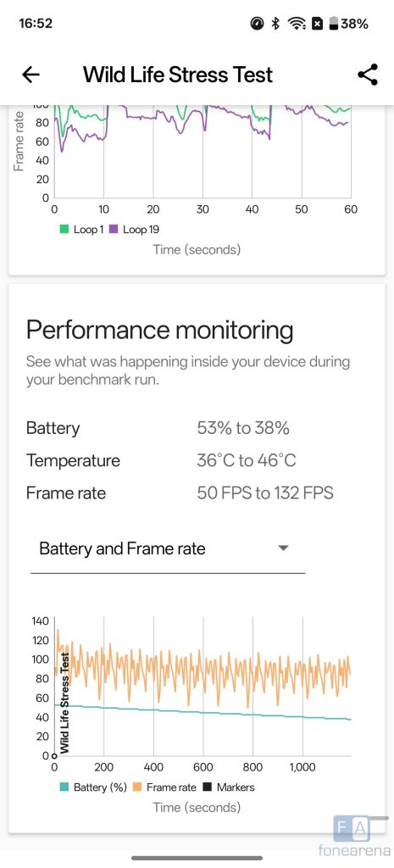The width and height of the screenshot is (394, 868).
Task: Toggle the Loop 1 legend entry
Action: tap(81, 229)
